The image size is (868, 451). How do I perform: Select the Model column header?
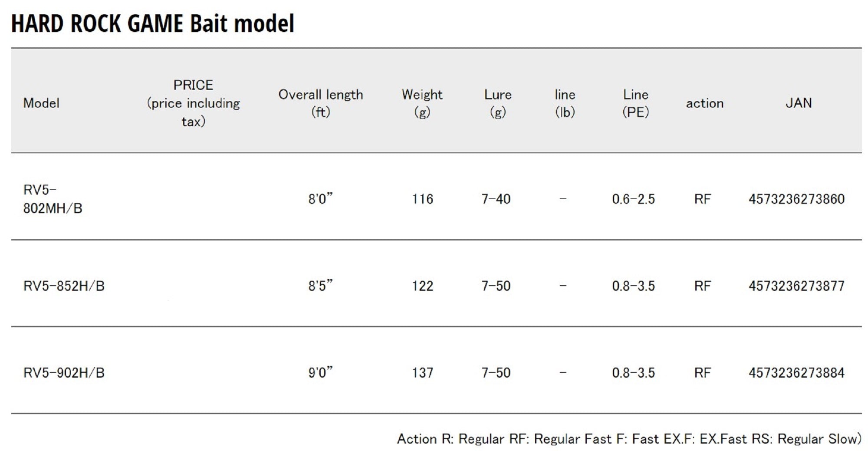(41, 103)
